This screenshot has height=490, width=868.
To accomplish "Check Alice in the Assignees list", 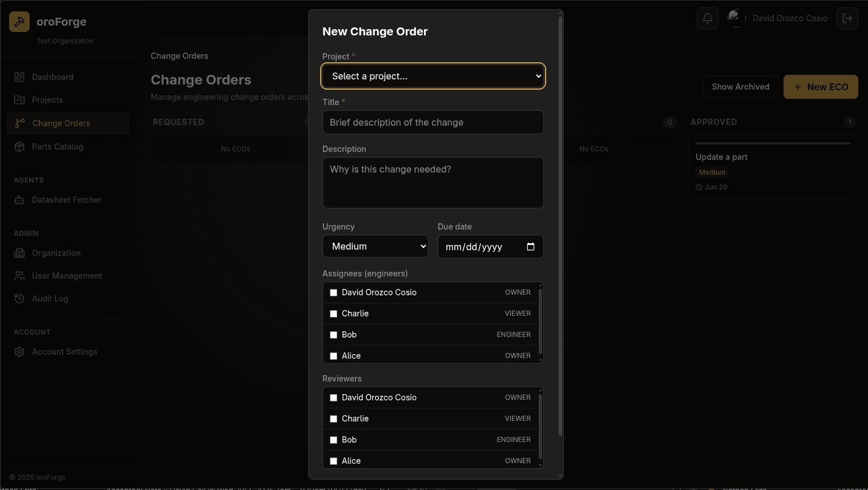I will click(334, 356).
